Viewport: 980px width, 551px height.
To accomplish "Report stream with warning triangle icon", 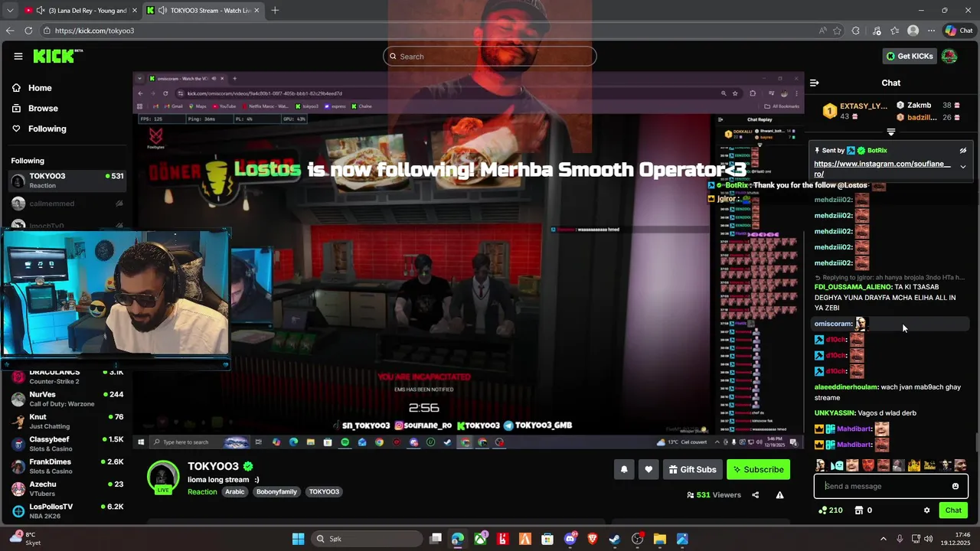I will [779, 495].
